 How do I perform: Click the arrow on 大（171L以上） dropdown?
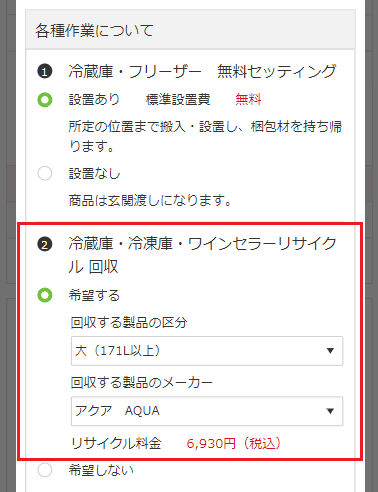330,351
